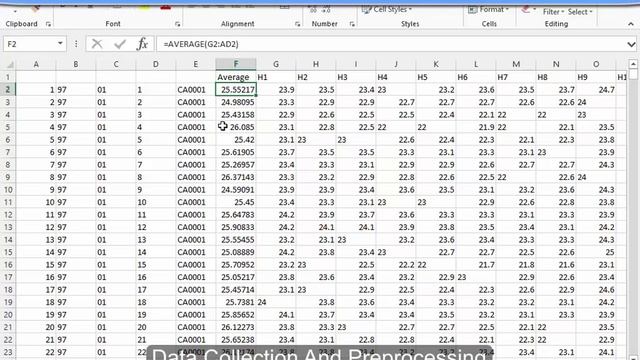The width and height of the screenshot is (640, 360).
Task: Select column G header
Action: point(276,64)
